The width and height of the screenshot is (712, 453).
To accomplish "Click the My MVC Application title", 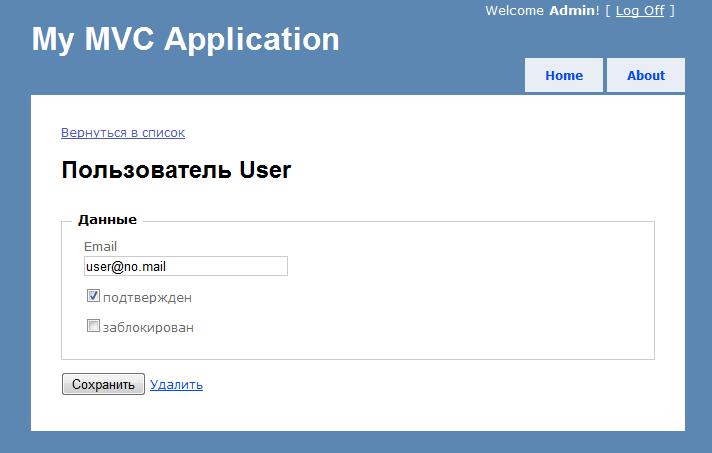I will (x=186, y=39).
